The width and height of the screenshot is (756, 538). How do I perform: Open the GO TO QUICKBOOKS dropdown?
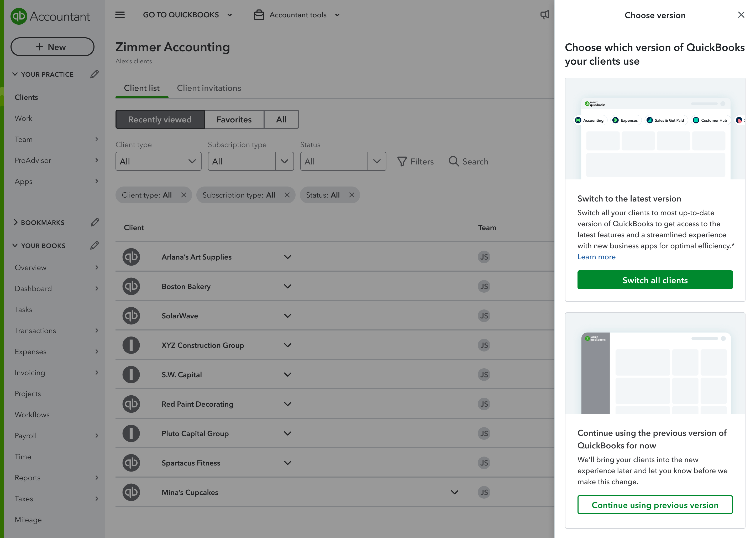coord(187,15)
